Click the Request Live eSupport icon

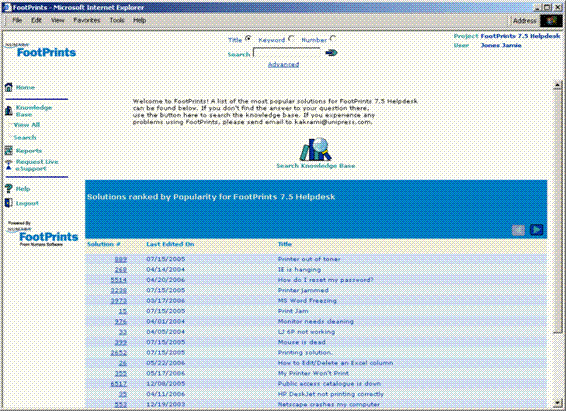pyautogui.click(x=9, y=165)
